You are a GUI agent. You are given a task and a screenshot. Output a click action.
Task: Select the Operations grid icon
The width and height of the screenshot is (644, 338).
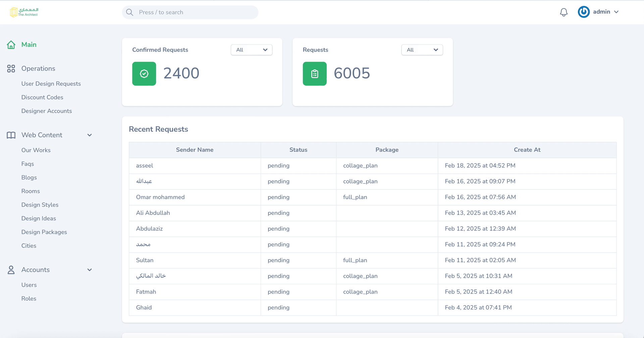[x=11, y=68]
